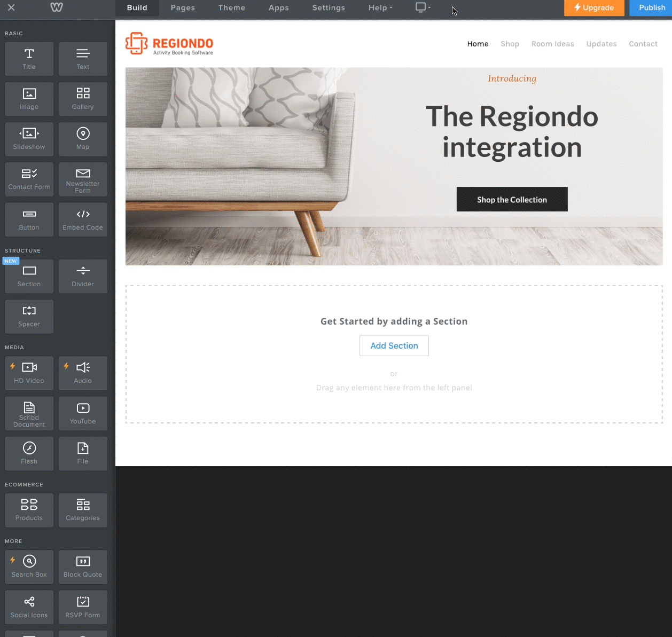Select the Title element
Image resolution: width=672 pixels, height=637 pixels.
point(29,59)
